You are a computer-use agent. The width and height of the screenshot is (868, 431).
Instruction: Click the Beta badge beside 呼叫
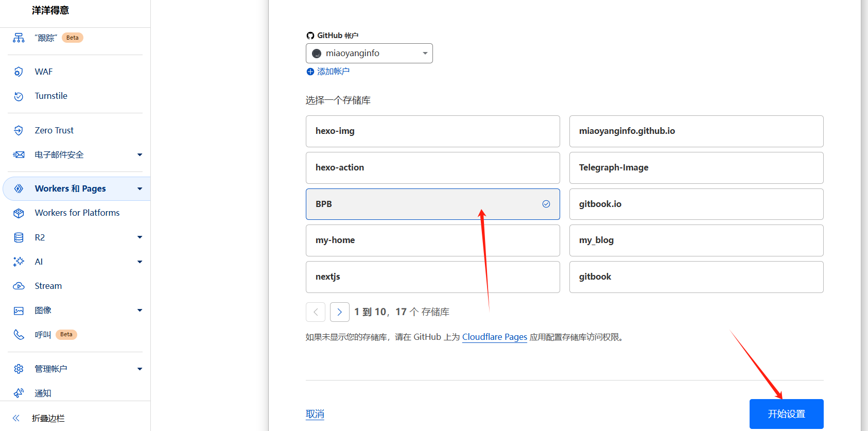66,335
